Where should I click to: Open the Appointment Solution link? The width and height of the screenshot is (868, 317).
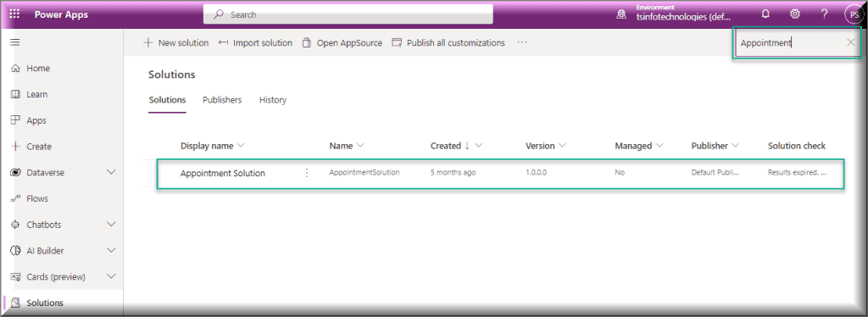coord(223,173)
